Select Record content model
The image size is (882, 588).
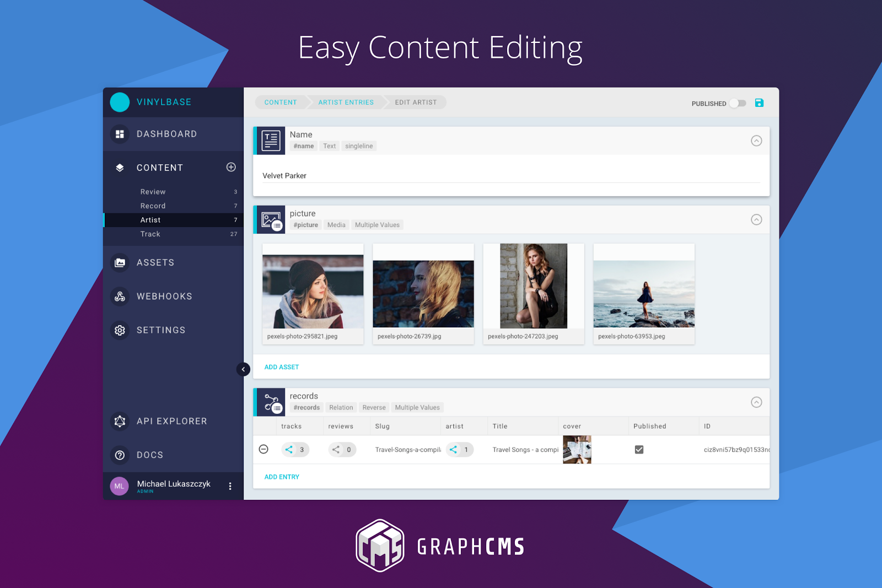click(173, 206)
